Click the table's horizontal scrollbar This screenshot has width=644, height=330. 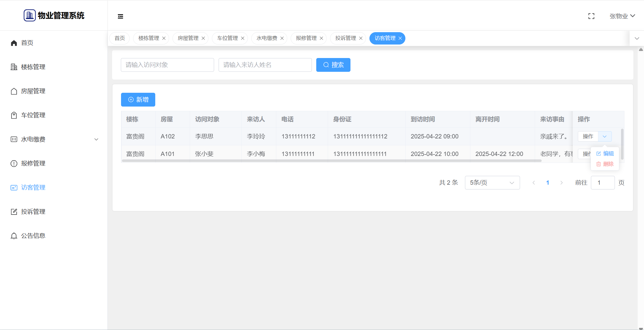(x=331, y=161)
